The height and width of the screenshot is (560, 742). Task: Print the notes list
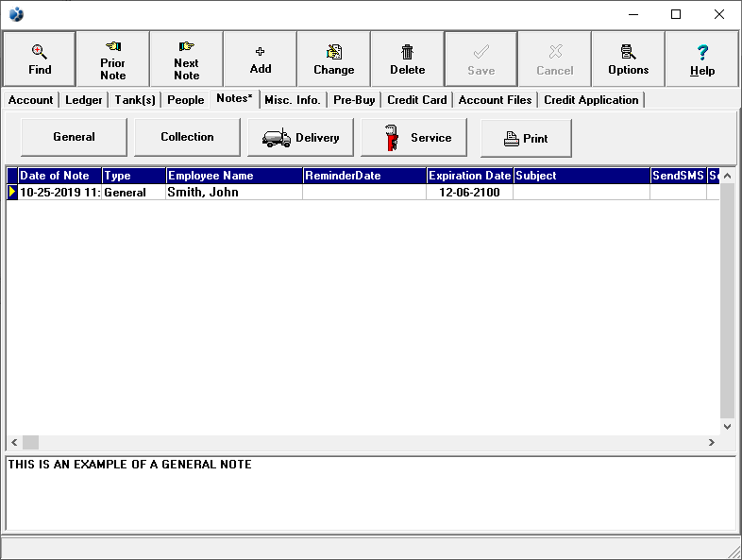coord(526,138)
